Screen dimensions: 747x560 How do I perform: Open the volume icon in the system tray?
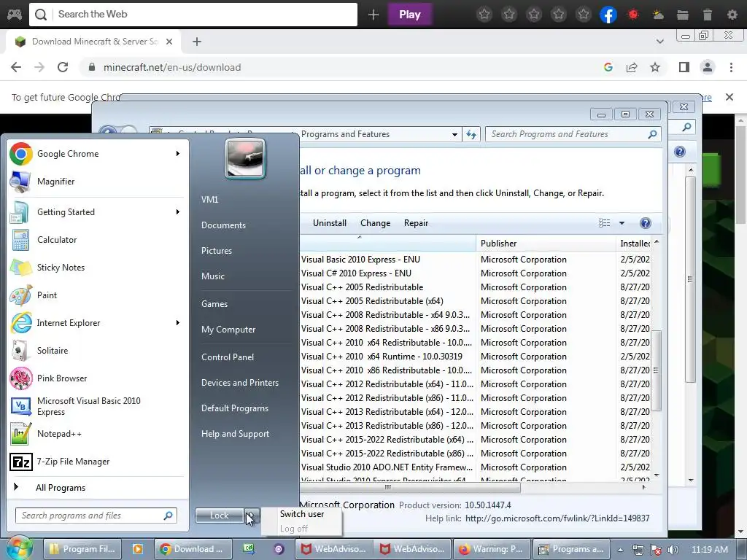(673, 550)
